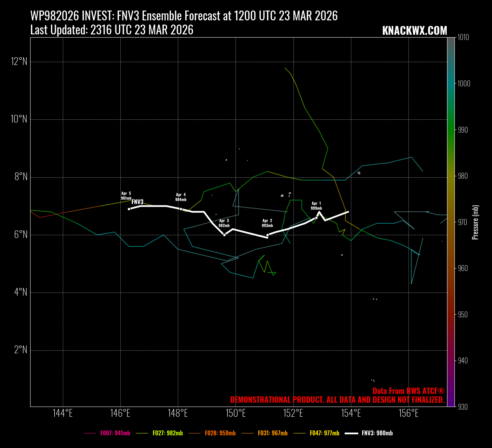Image resolution: width=492 pixels, height=448 pixels.
Task: Select the Apr 5 981mb track endpoint
Action: [x=129, y=209]
